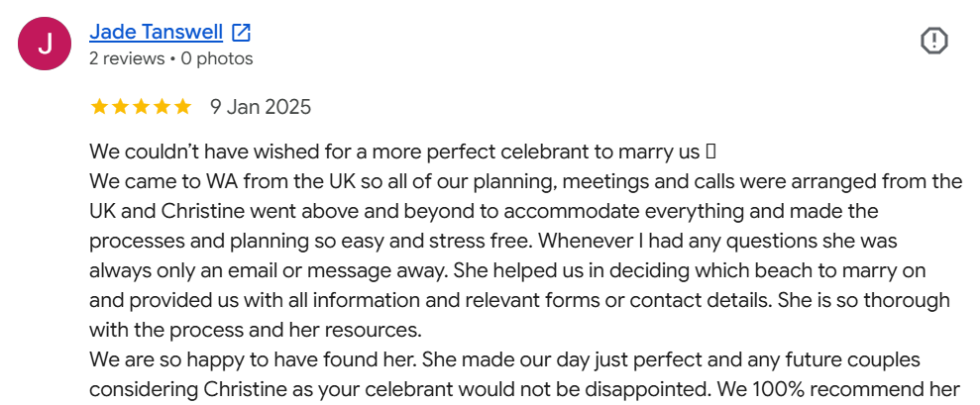
Task: Click 'We 100% recommend her' in the last line
Action: point(837,390)
